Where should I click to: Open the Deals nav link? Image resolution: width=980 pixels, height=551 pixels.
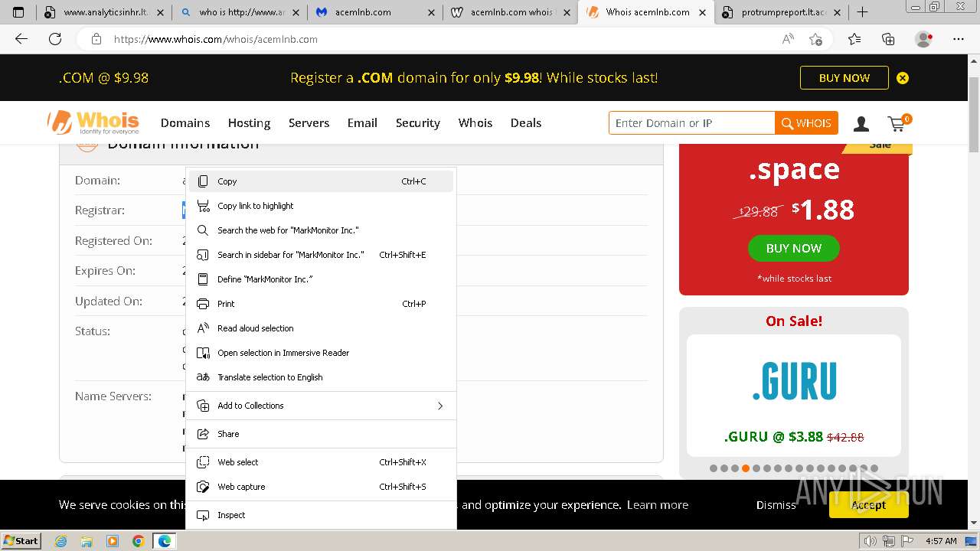tap(526, 122)
